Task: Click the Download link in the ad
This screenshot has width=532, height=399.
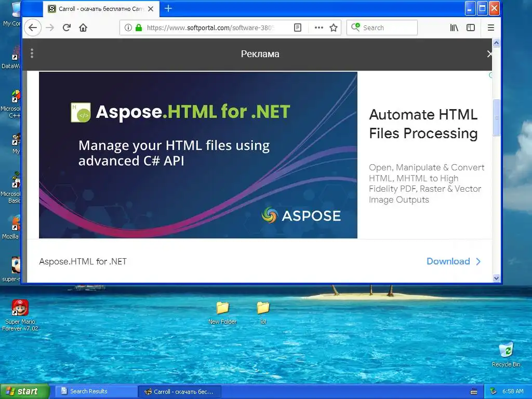Action: point(448,261)
